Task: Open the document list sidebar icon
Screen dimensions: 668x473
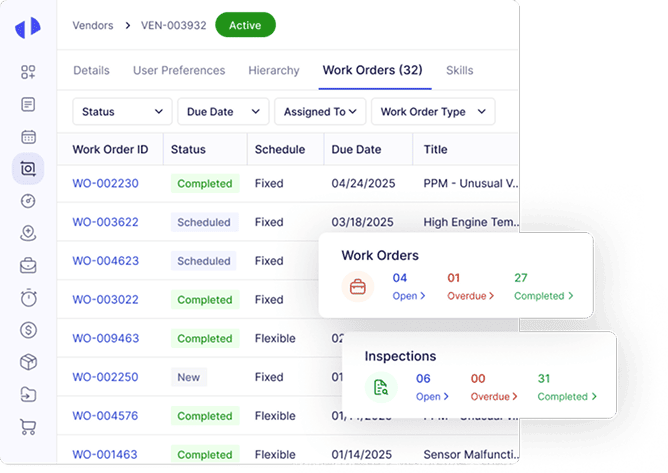Action: 28,104
